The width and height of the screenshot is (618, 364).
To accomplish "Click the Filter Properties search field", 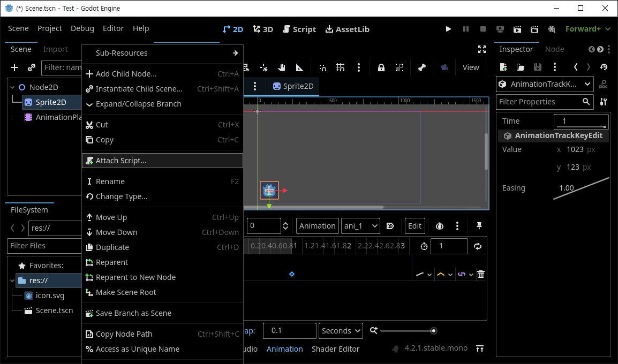I will [545, 102].
